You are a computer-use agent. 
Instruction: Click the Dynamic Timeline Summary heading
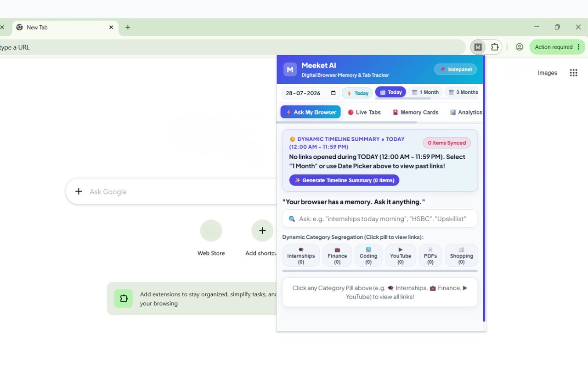[x=347, y=143]
